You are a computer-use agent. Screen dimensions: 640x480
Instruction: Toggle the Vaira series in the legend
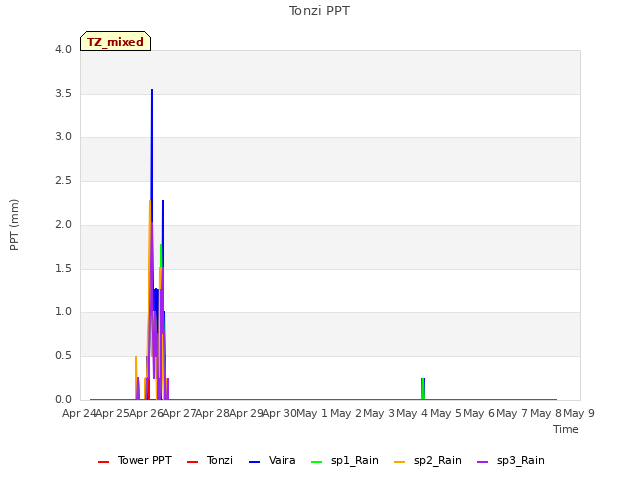pos(272,460)
